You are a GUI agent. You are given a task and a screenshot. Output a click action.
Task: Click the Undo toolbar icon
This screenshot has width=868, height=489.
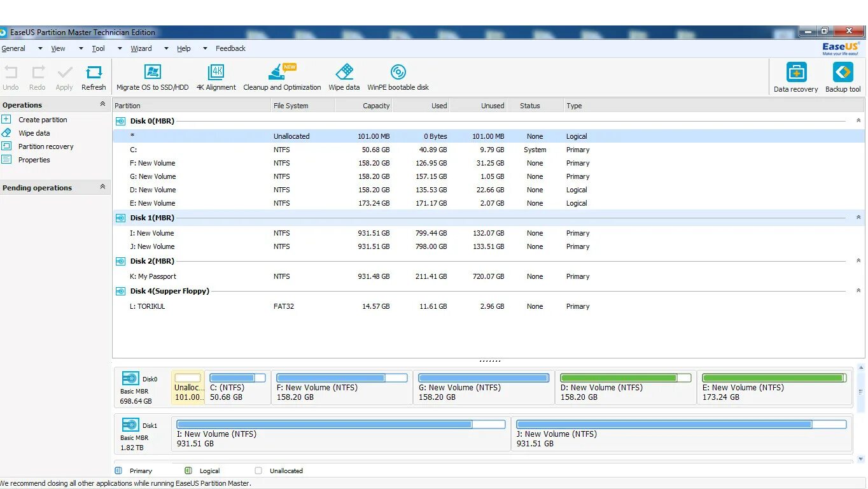pos(11,72)
